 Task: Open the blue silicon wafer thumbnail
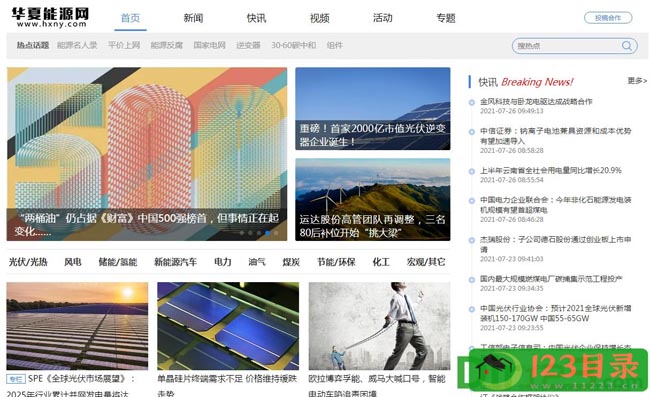coord(228,326)
